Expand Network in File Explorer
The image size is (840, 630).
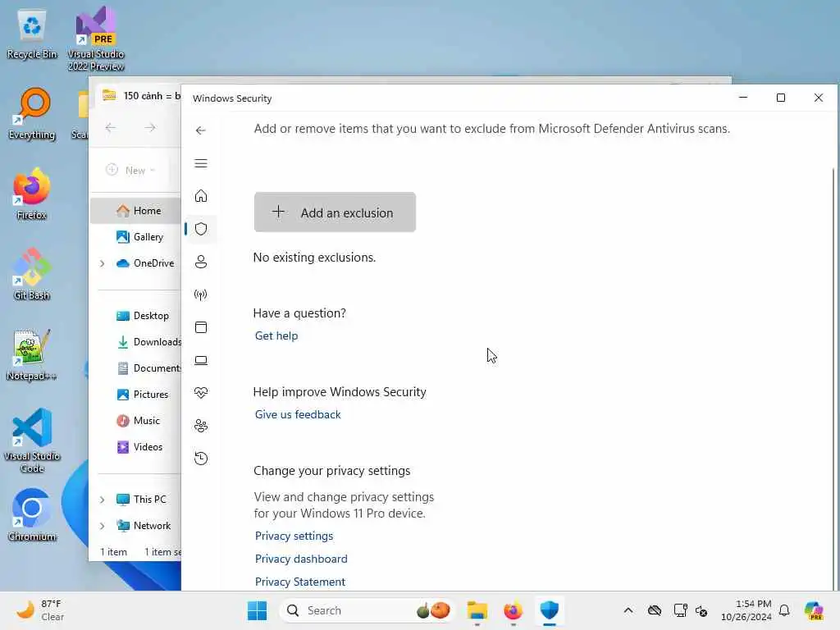point(103,526)
